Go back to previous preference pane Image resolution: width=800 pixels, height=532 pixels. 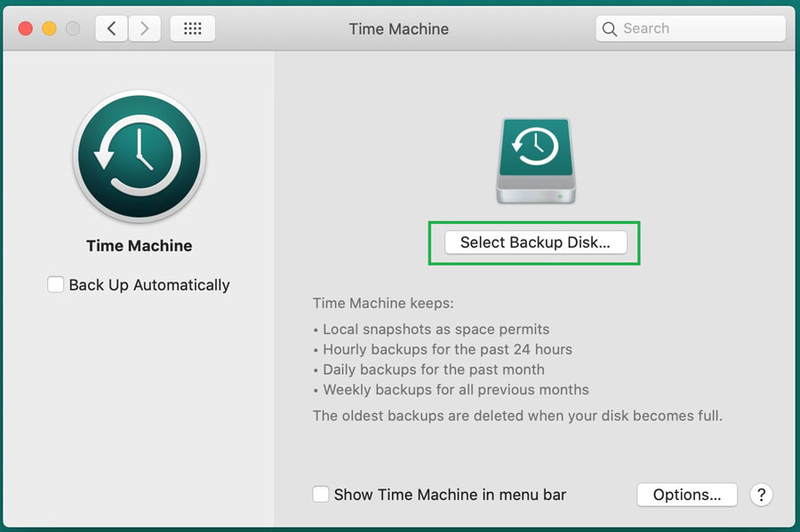pyautogui.click(x=111, y=28)
